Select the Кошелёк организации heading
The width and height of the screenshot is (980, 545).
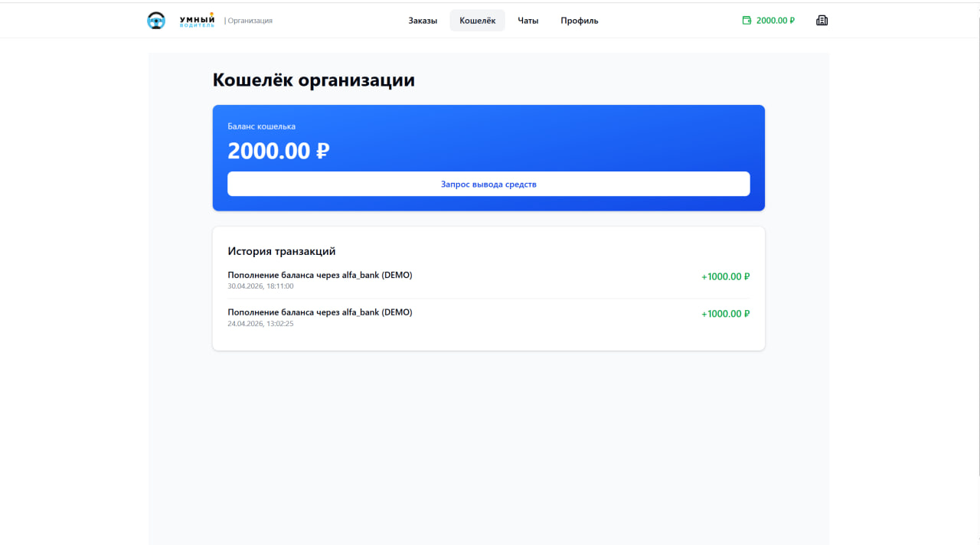click(314, 80)
